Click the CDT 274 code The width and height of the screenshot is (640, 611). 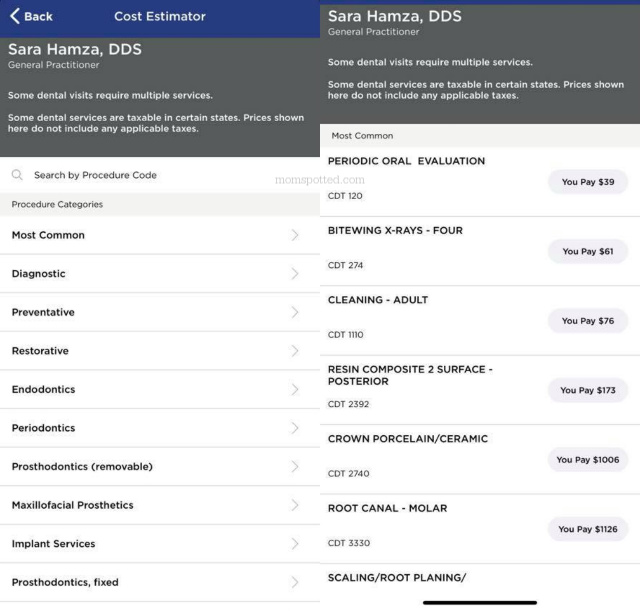(x=345, y=265)
